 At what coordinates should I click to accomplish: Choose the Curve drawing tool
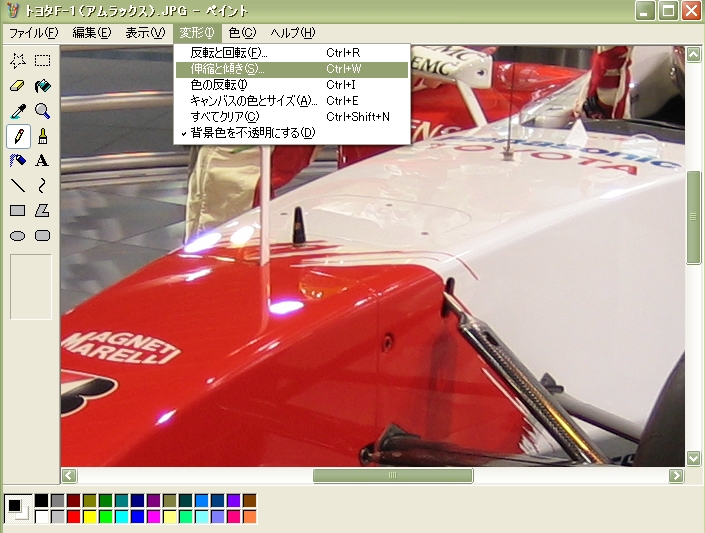coord(43,185)
